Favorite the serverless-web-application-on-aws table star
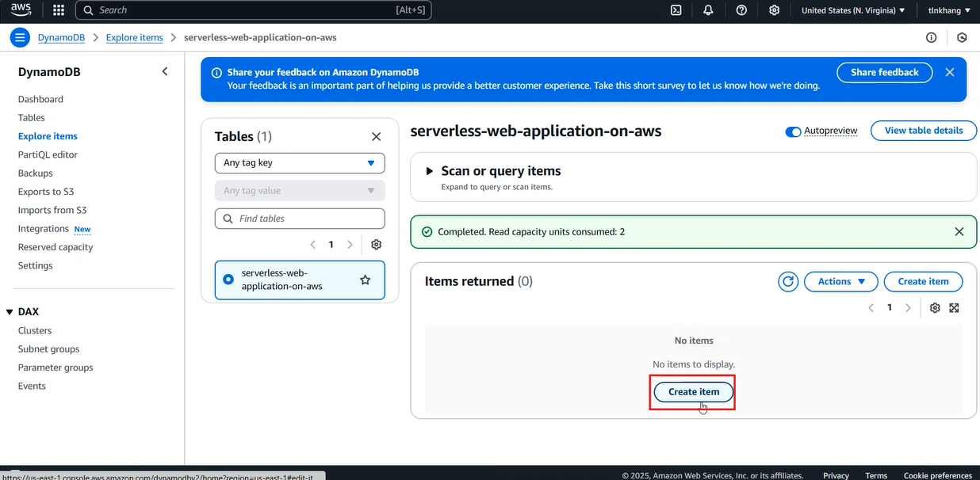Viewport: 980px width, 480px height. tap(366, 280)
